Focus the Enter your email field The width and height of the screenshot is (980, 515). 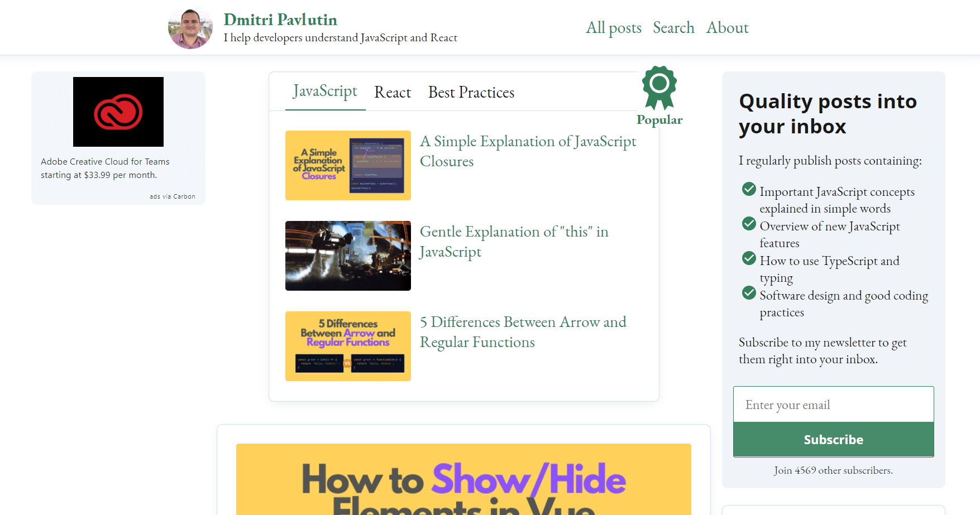point(833,405)
